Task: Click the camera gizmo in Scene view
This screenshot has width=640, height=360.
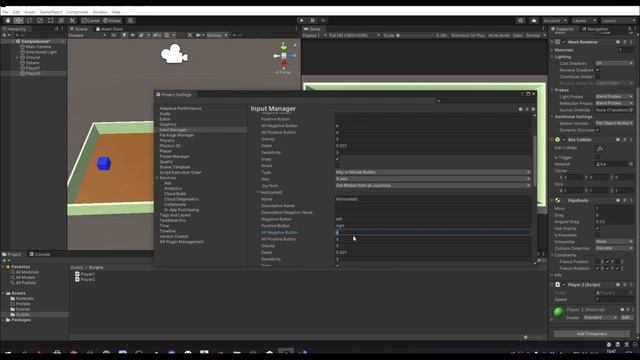Action: point(174,54)
